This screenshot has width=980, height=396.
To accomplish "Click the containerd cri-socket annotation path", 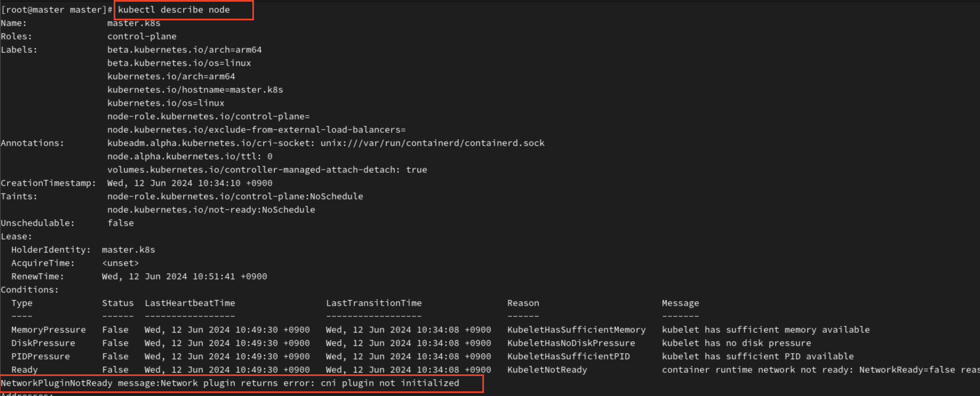I will tap(325, 143).
